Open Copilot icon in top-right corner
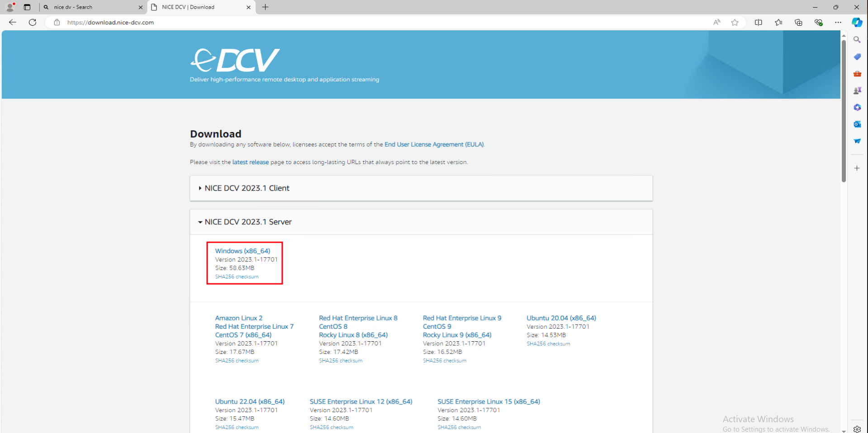Screen dimensions: 868x433 click(x=857, y=22)
